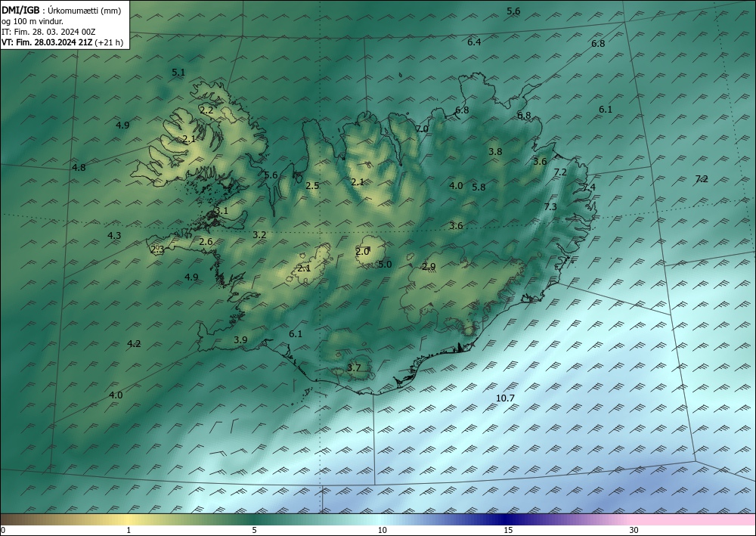The width and height of the screenshot is (756, 536).
Task: Click the 3.8 value in northeast Iceland
Action: pos(495,152)
